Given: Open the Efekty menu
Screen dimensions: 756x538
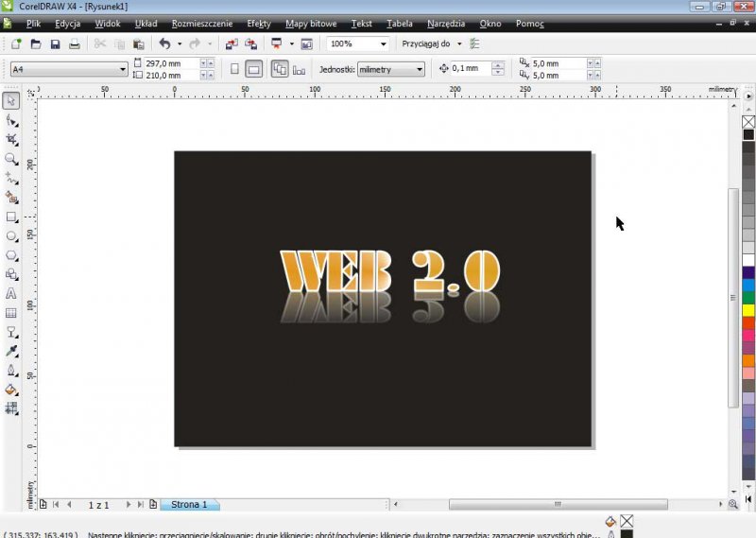Looking at the screenshot, I should 258,23.
